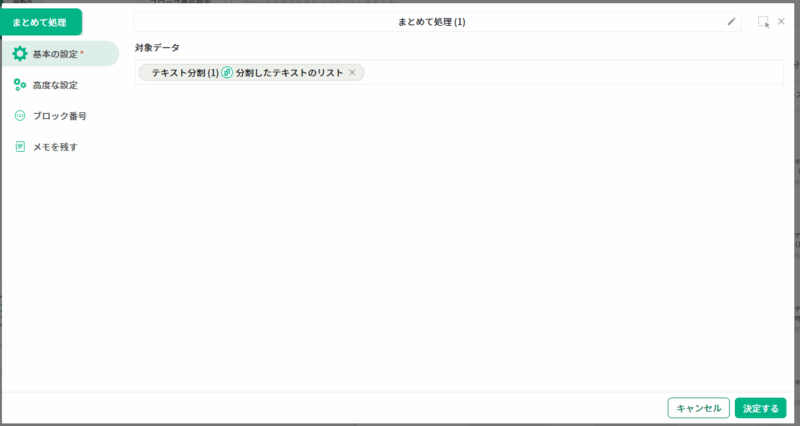The image size is (800, 426).
Task: Click the メモを残す note icon
Action: coord(20,147)
